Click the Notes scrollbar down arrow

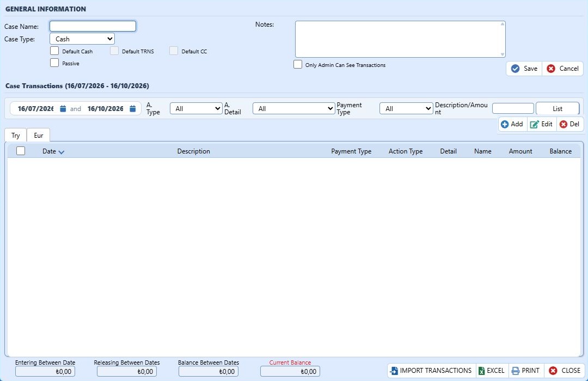[503, 54]
